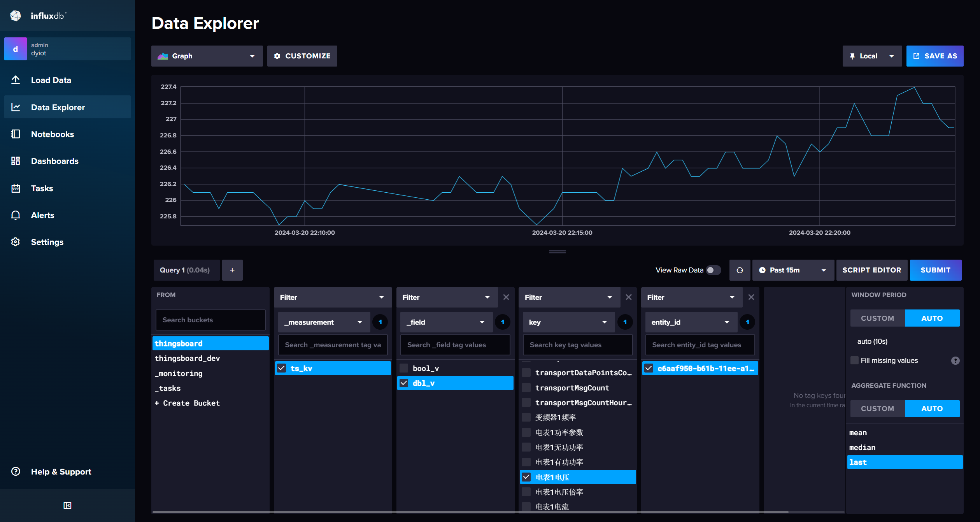Remove the entity_id filter with X icon
Screen dimensions: 980x522
point(751,297)
